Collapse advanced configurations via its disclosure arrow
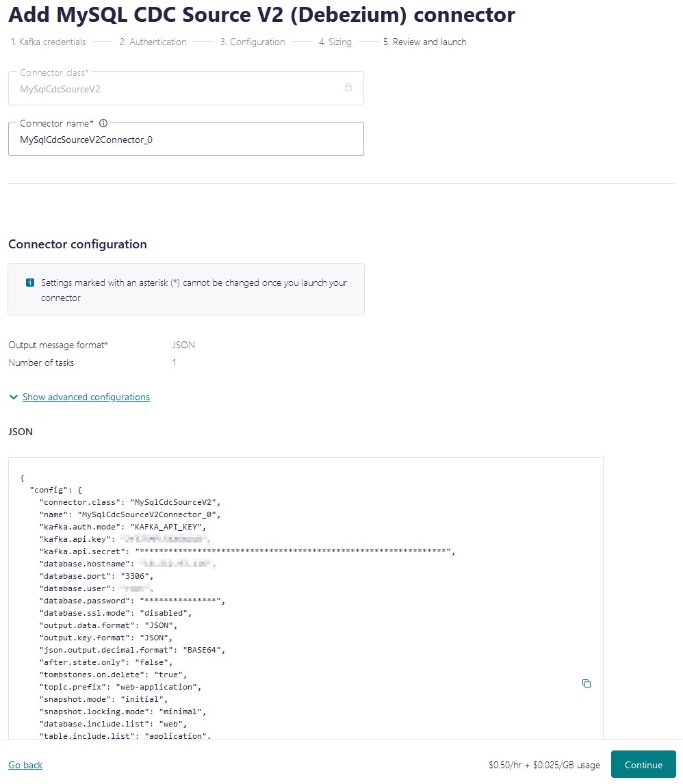 tap(13, 397)
